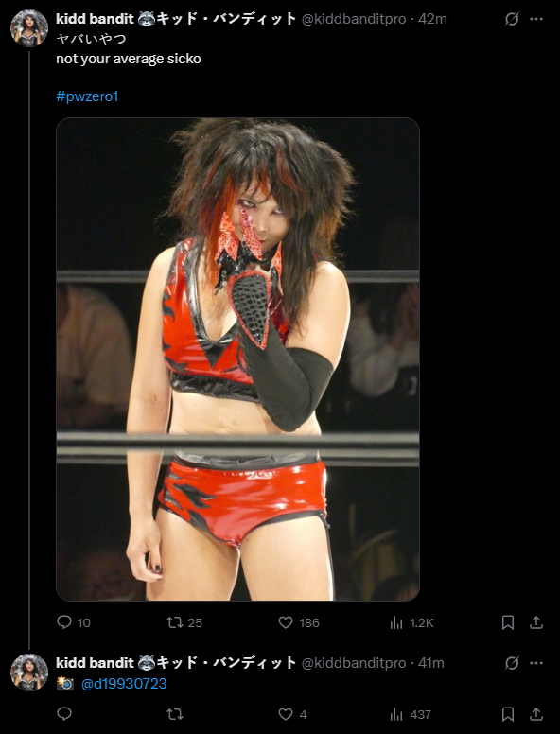
Task: Reply to the first kidd bandit post
Action: click(73, 622)
